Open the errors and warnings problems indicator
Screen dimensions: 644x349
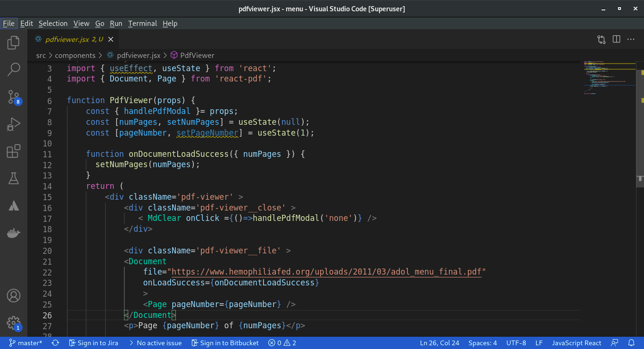(282, 343)
